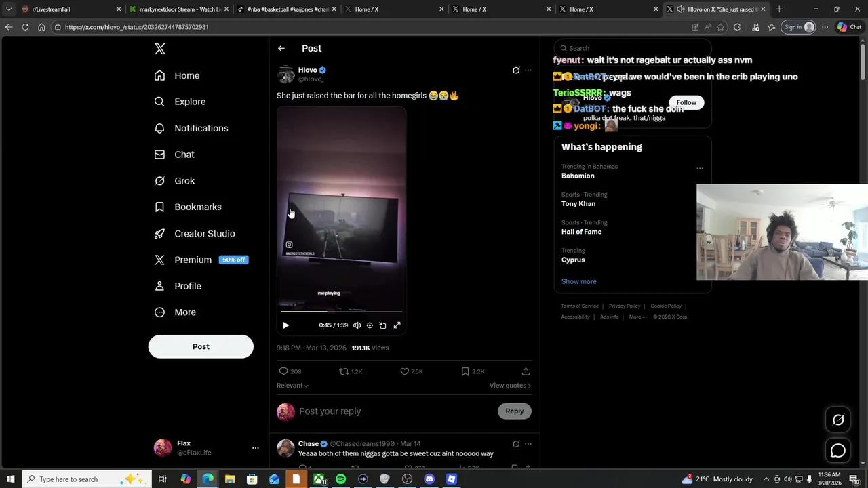Open the tab search dropdown arrow
Viewport: 868px width, 488px height.
click(9, 9)
